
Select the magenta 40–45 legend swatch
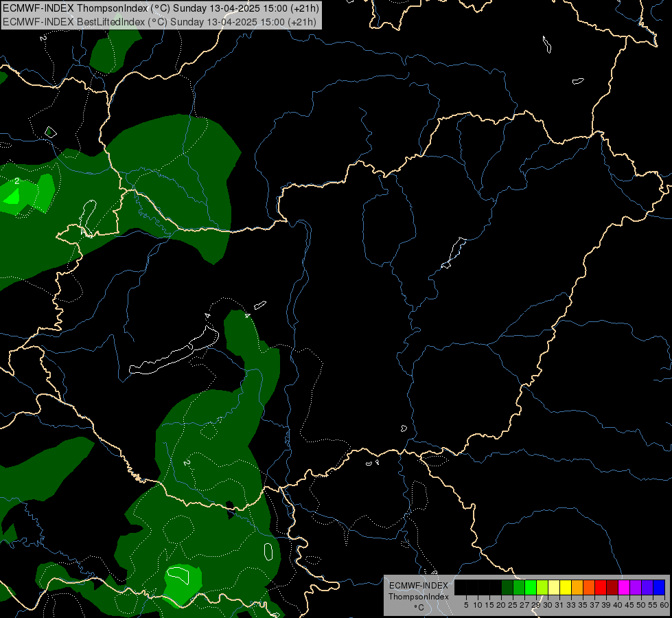[x=623, y=587]
